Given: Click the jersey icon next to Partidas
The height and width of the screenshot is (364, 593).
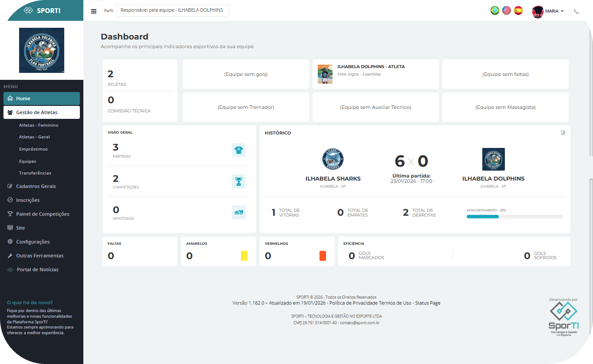Looking at the screenshot, I should tap(239, 150).
